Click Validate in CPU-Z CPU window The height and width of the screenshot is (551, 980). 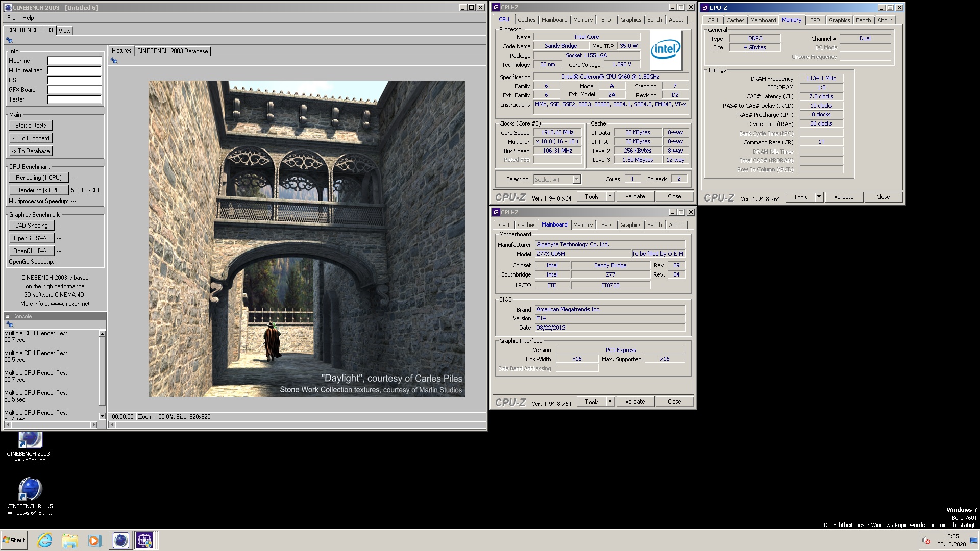coord(635,196)
